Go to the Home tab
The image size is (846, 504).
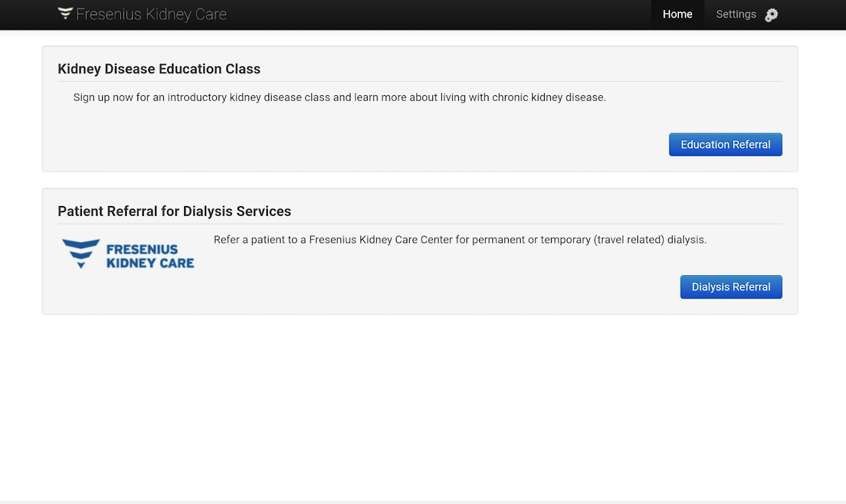pos(677,14)
